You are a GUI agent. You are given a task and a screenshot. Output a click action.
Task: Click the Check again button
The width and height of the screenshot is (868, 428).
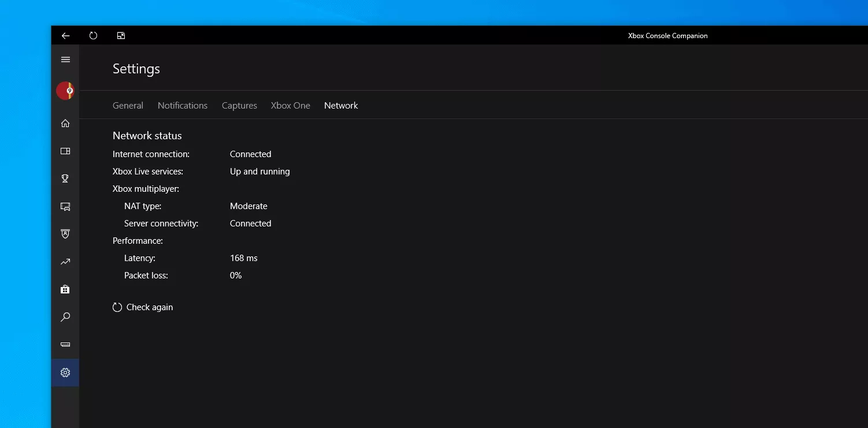[143, 307]
